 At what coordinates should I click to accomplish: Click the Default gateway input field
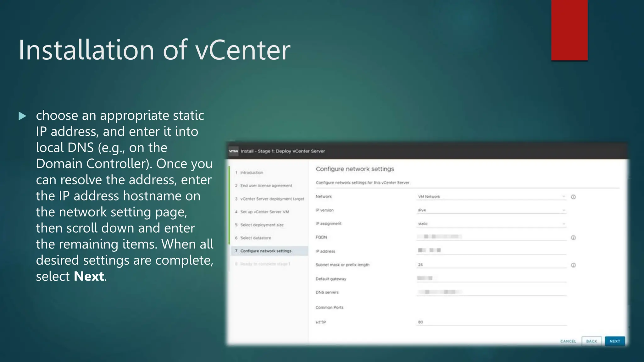pos(491,278)
